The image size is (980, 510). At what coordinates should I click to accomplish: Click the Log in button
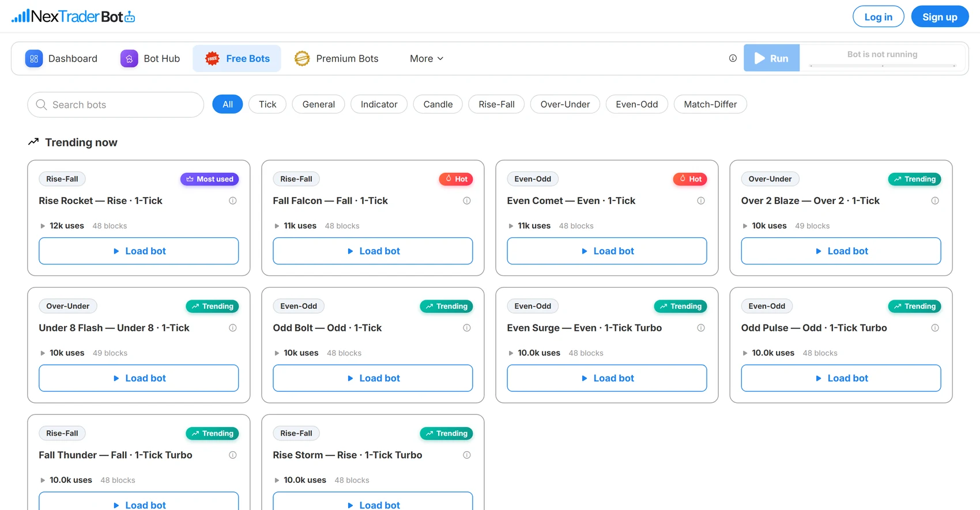coord(878,17)
